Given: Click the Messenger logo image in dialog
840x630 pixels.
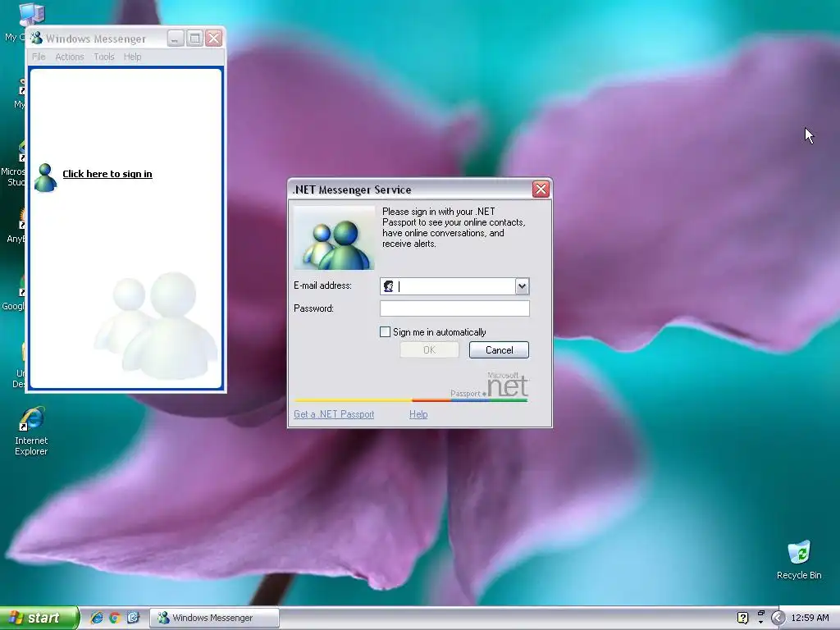Looking at the screenshot, I should click(x=334, y=237).
